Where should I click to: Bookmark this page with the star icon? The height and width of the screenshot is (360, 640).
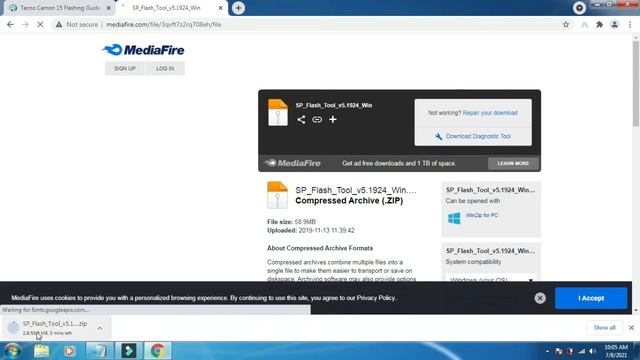[566, 24]
